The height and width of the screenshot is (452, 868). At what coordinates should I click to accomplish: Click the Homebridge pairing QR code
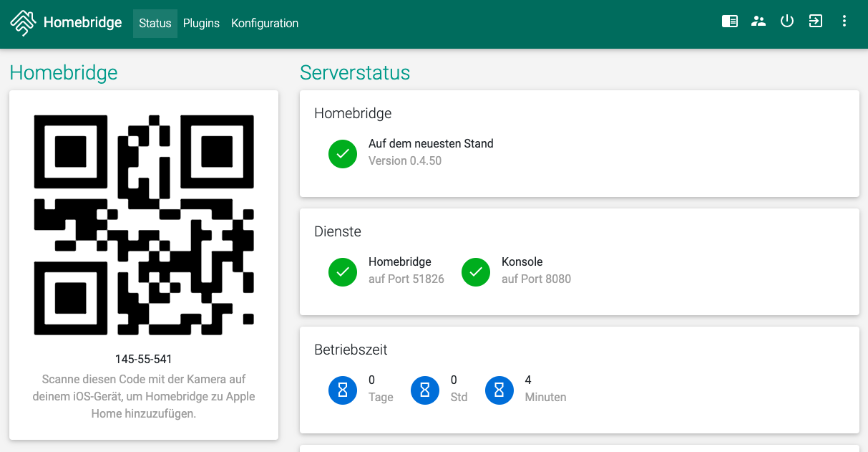point(144,225)
